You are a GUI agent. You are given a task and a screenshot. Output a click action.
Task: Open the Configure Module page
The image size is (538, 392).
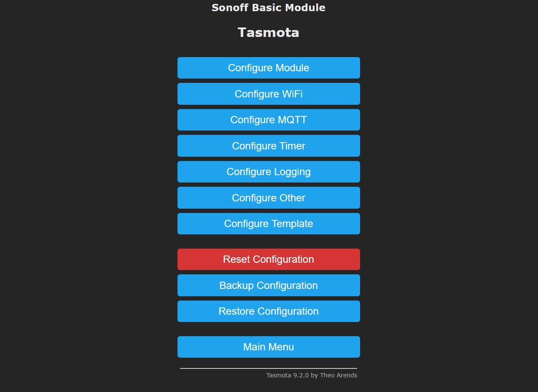pyautogui.click(x=269, y=68)
